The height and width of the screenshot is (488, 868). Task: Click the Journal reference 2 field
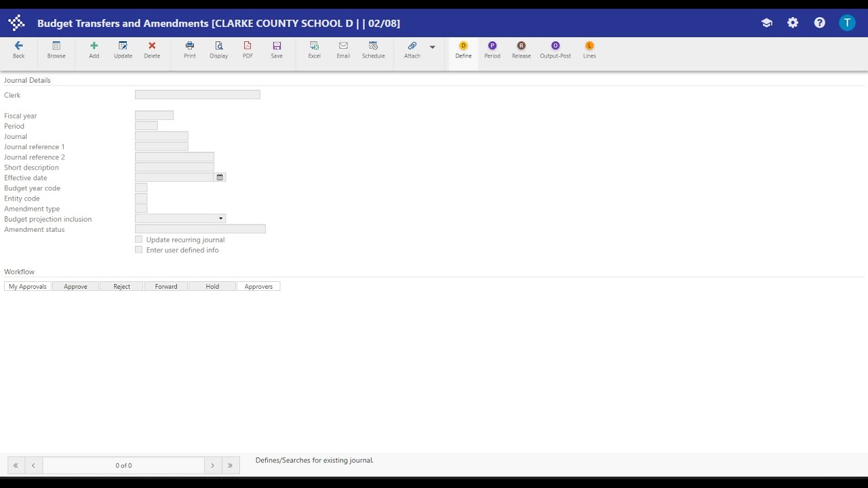(x=174, y=157)
